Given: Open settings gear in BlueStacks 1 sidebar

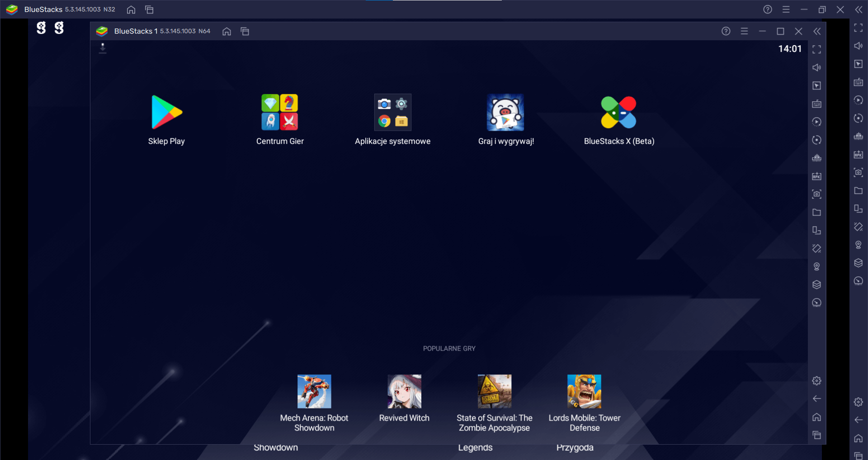Looking at the screenshot, I should (816, 381).
